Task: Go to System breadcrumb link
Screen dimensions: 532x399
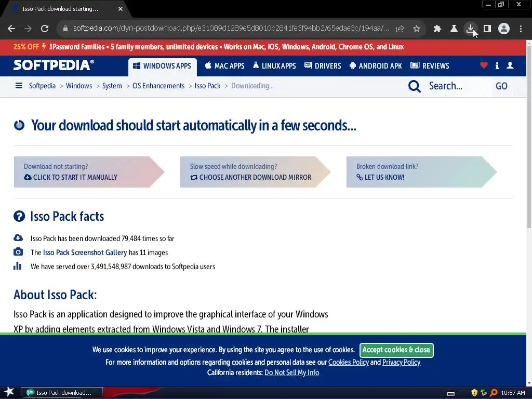Action: click(x=112, y=86)
